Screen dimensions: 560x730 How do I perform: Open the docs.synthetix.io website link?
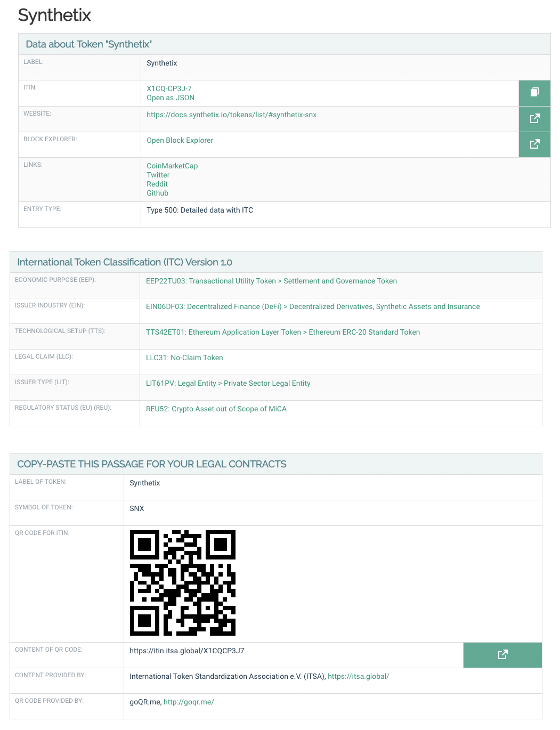[x=231, y=115]
